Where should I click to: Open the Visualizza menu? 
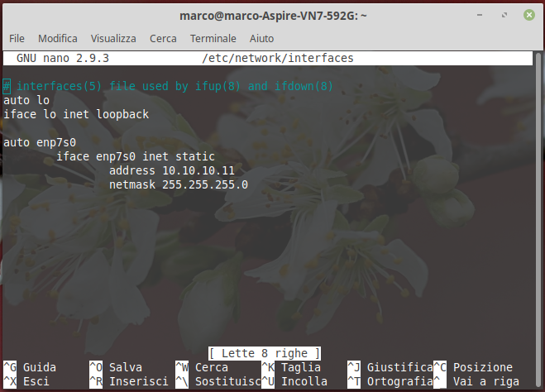coord(113,39)
